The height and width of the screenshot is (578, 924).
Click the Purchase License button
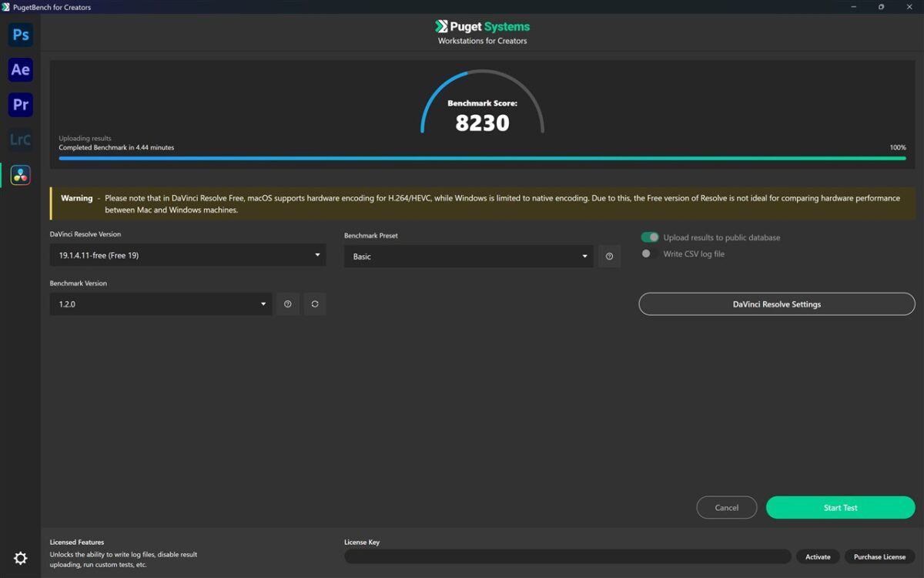[x=879, y=556]
